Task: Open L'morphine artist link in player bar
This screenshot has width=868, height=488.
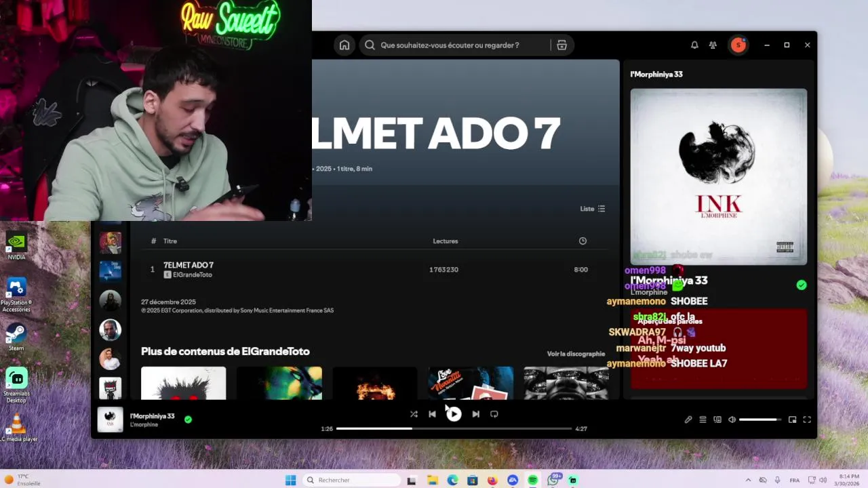Action: (144, 425)
